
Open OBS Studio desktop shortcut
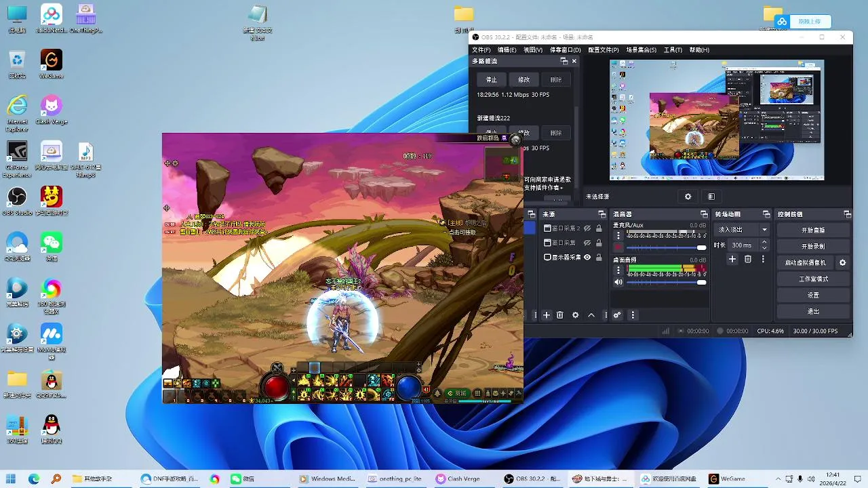tap(17, 201)
